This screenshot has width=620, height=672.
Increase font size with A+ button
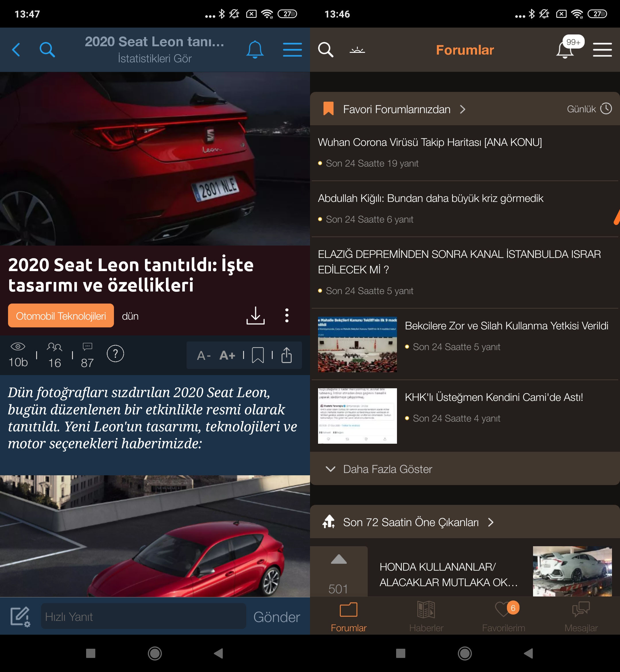pos(227,356)
